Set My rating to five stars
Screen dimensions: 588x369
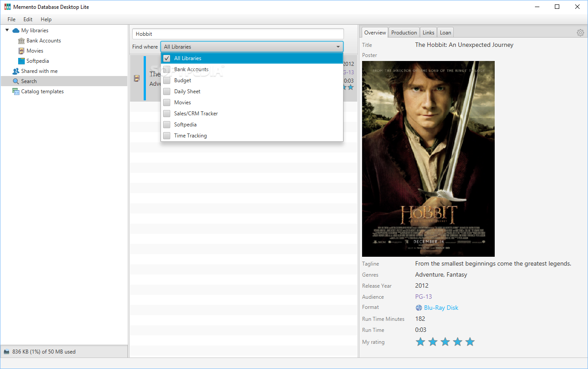470,342
